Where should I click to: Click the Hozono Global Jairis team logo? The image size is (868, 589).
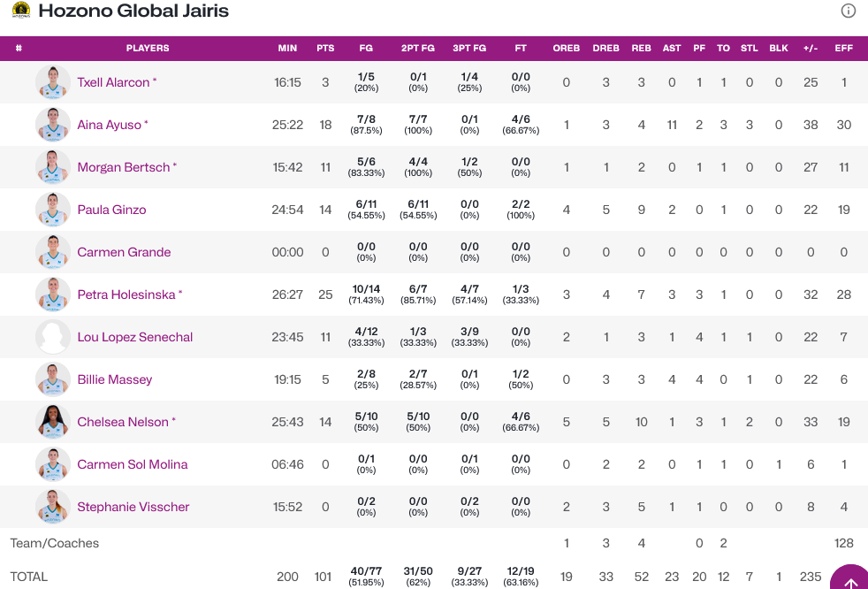point(20,11)
